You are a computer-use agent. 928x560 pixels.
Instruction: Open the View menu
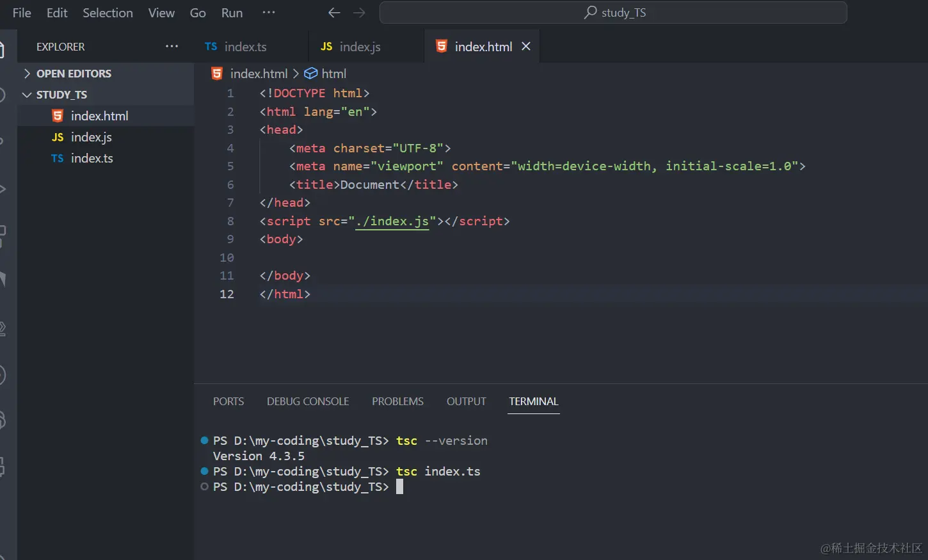[x=161, y=13]
